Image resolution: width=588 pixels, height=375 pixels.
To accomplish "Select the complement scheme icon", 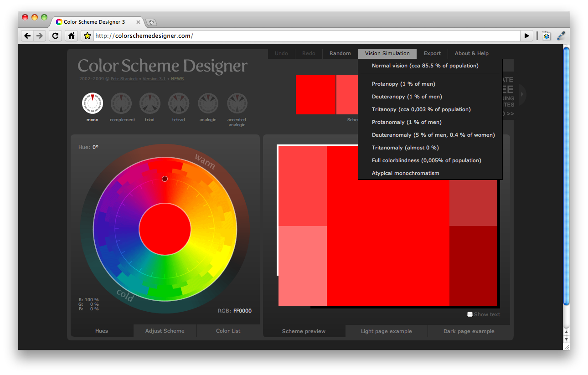I will click(121, 103).
